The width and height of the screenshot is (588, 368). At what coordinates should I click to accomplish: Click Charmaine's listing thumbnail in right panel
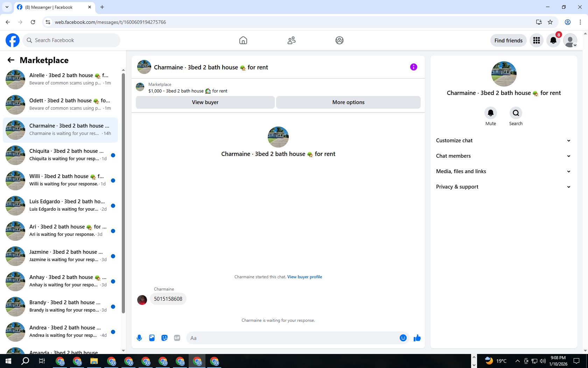click(x=504, y=74)
